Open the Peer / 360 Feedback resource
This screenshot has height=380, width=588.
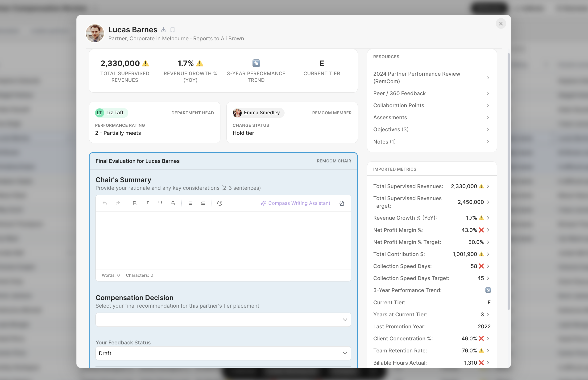pos(431,93)
